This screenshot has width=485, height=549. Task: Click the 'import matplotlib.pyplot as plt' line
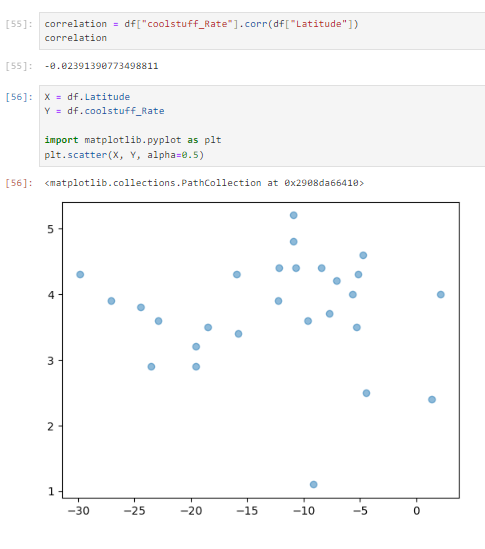133,140
